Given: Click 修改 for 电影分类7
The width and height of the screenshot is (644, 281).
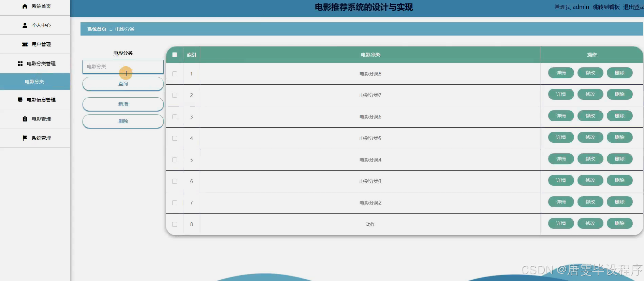Looking at the screenshot, I should pos(590,94).
